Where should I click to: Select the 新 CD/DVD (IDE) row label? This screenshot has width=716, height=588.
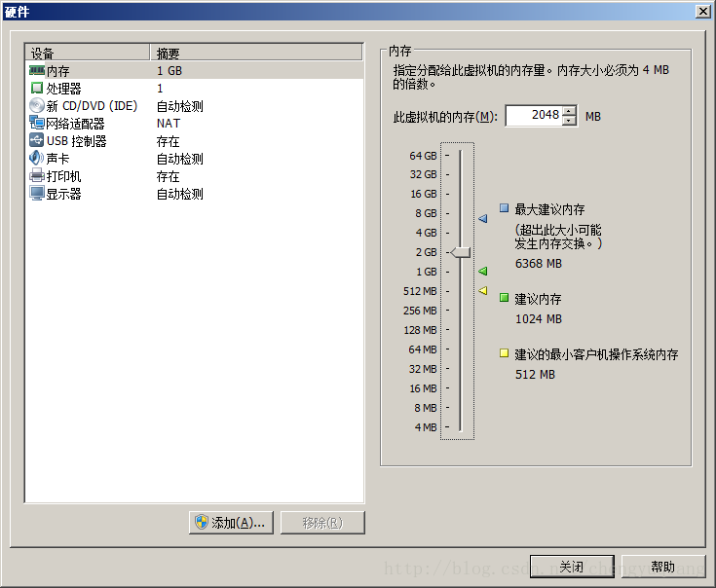[x=92, y=106]
